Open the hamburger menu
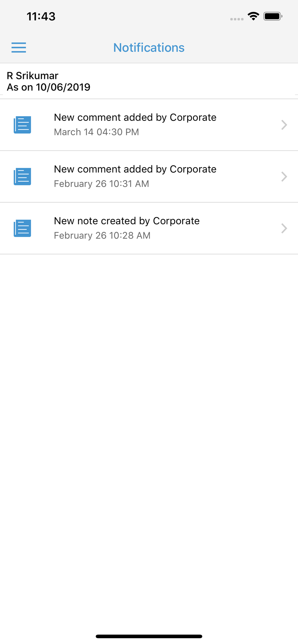298x644 pixels. click(19, 48)
